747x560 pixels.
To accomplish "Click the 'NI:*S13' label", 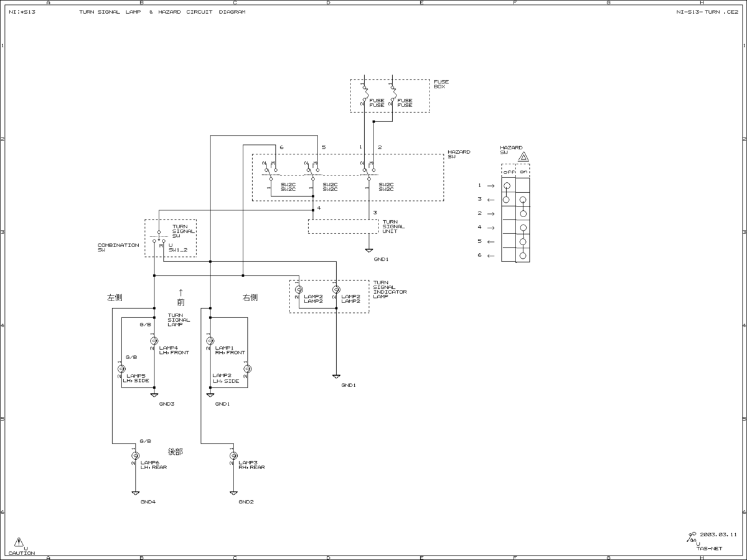I will pos(22,12).
